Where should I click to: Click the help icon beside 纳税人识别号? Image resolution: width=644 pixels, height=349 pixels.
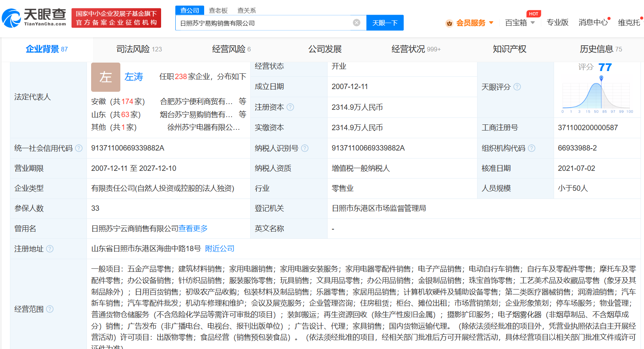305,148
